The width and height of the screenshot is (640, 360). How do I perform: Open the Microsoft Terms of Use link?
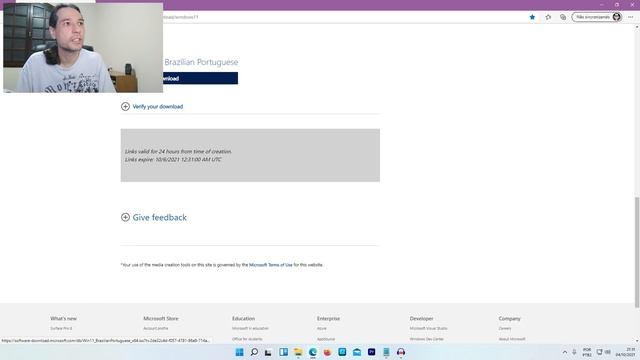click(x=271, y=265)
